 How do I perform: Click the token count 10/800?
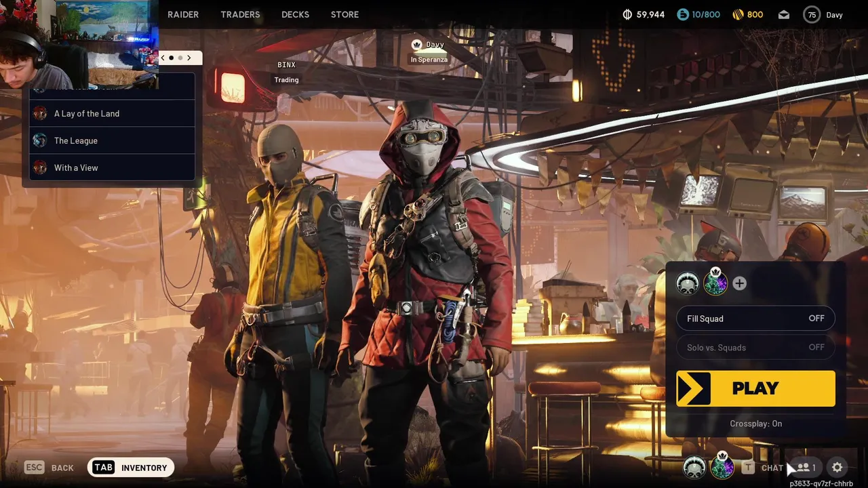tap(706, 14)
